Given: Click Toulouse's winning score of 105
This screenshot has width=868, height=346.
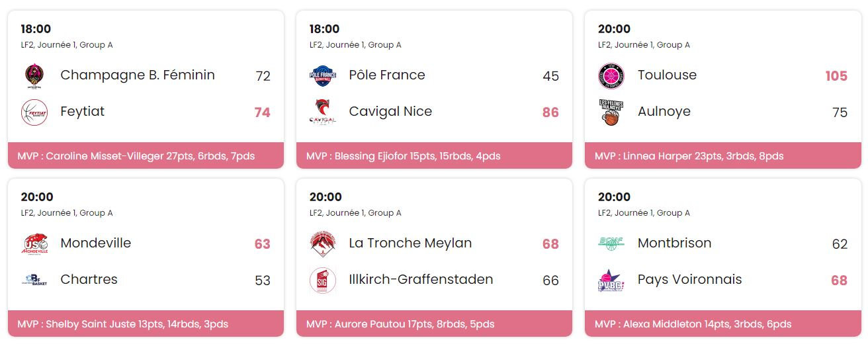Looking at the screenshot, I should pyautogui.click(x=836, y=76).
